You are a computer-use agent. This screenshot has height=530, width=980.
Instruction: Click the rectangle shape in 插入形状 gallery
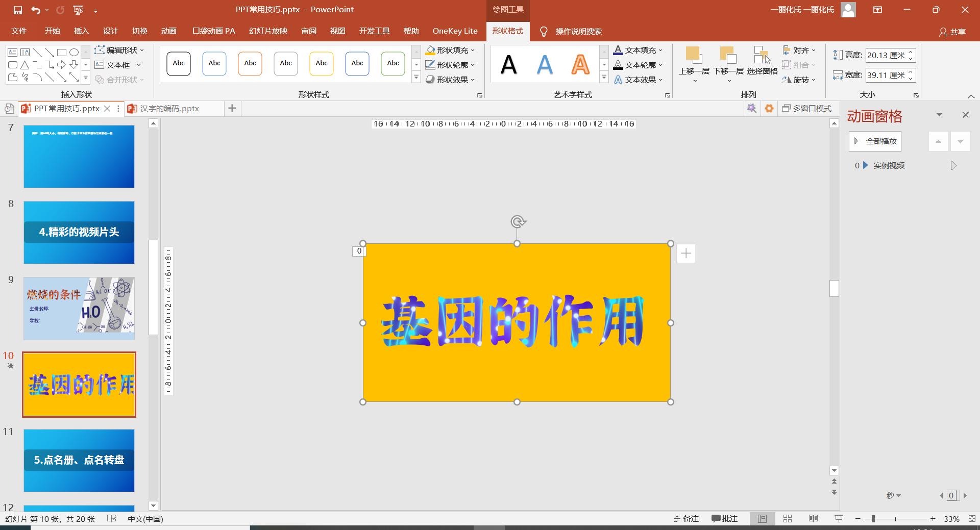coord(61,52)
